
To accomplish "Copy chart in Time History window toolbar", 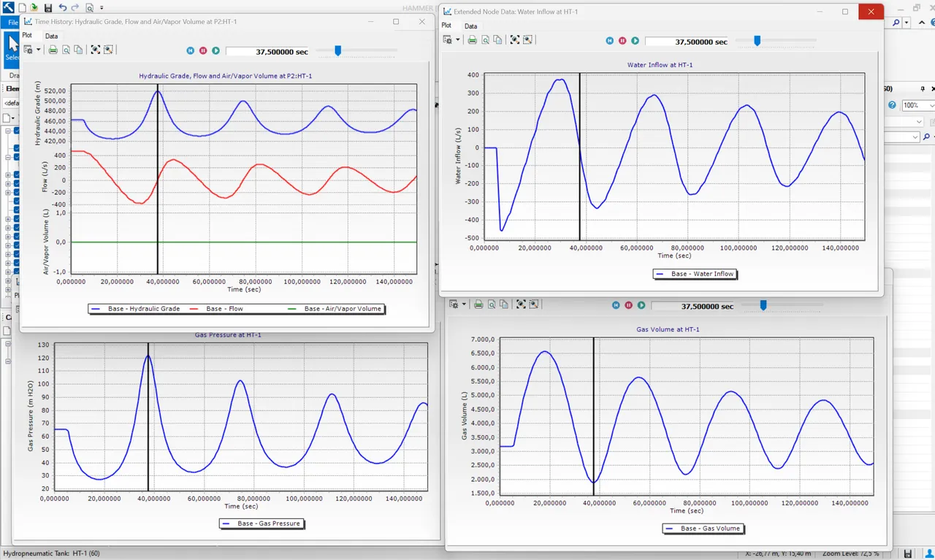I will pyautogui.click(x=78, y=50).
